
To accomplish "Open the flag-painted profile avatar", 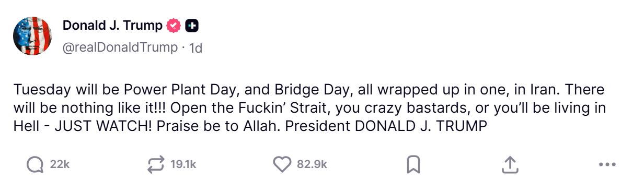I will [x=32, y=35].
